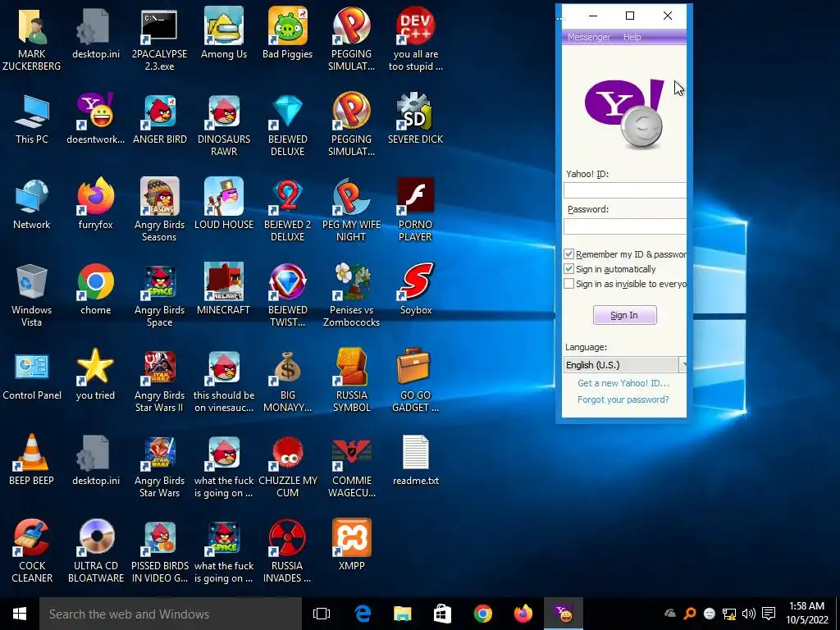Minimize the Yahoo Messenger window
The image size is (840, 630).
coord(592,16)
